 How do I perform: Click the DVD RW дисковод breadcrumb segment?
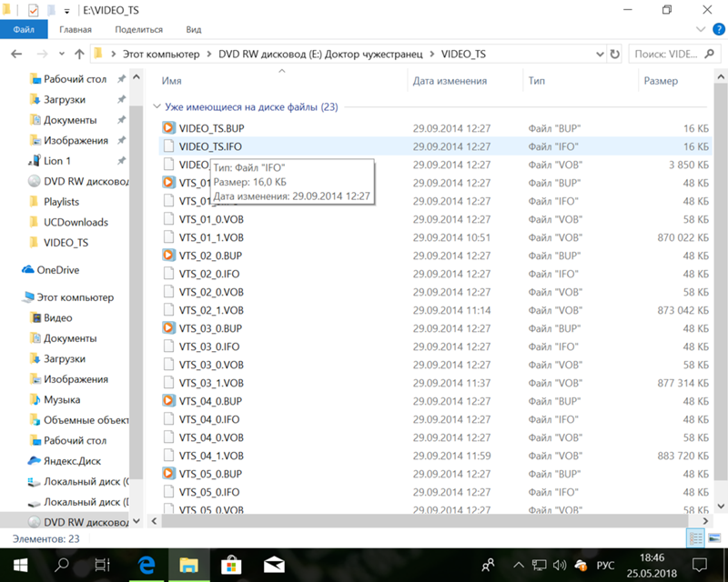320,55
